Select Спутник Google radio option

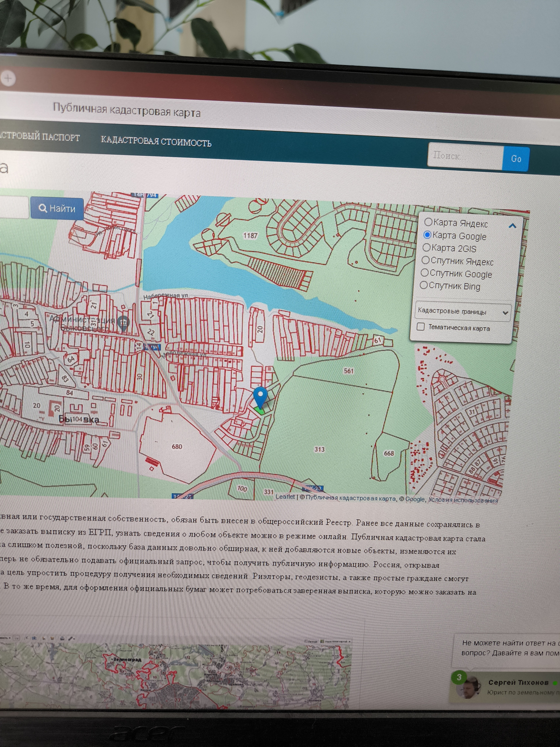[x=424, y=273]
